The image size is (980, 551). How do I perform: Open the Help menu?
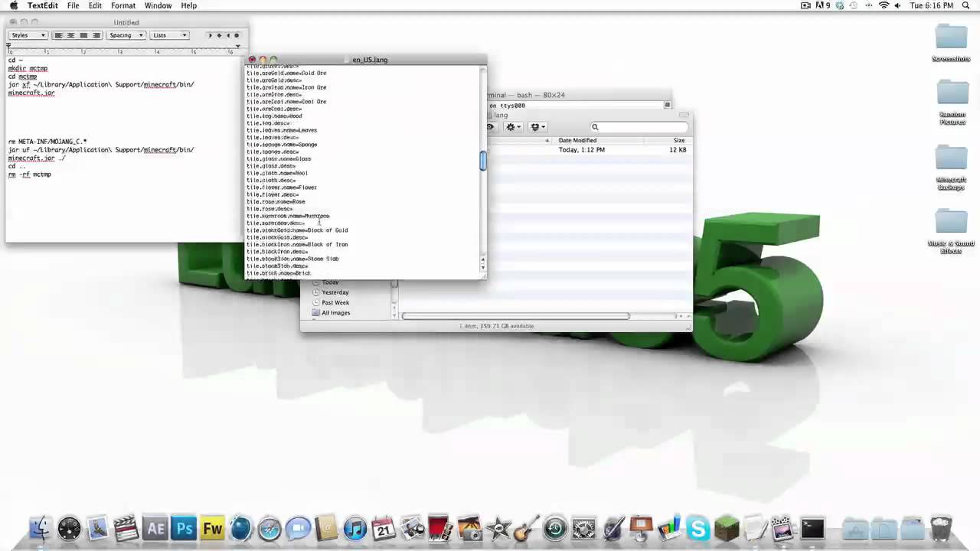coord(189,5)
